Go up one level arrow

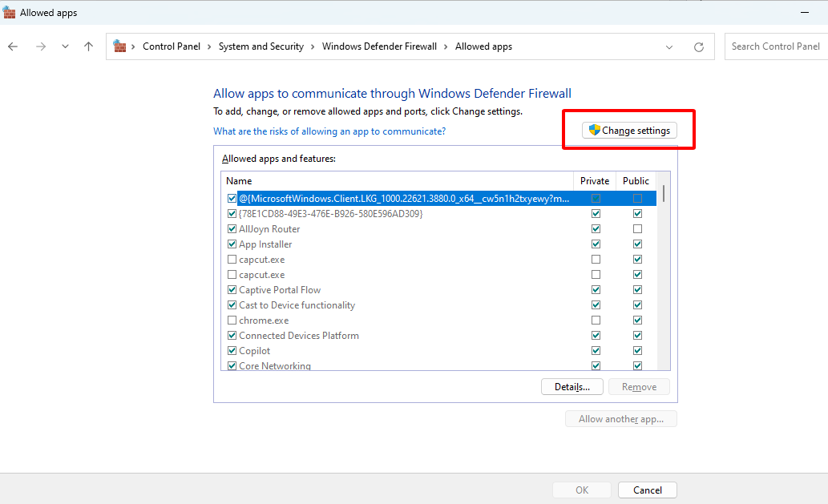tap(89, 46)
